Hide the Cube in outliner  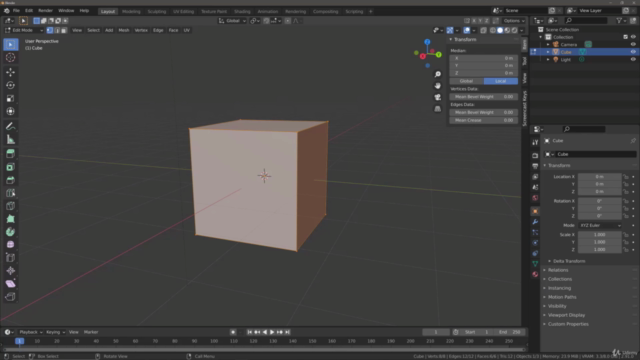pyautogui.click(x=633, y=52)
